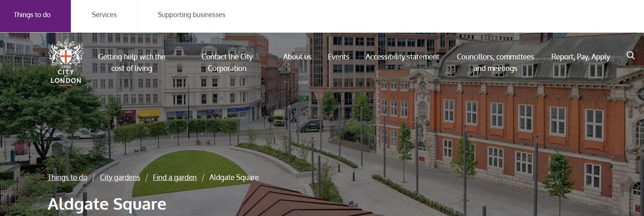Follow the City gardens breadcrumb link
The image size is (644, 216).
[x=120, y=177]
